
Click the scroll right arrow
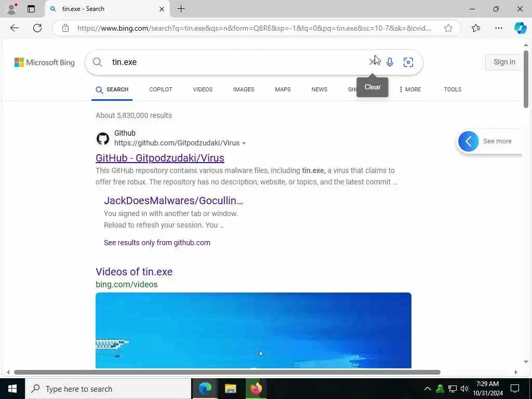[x=516, y=372]
